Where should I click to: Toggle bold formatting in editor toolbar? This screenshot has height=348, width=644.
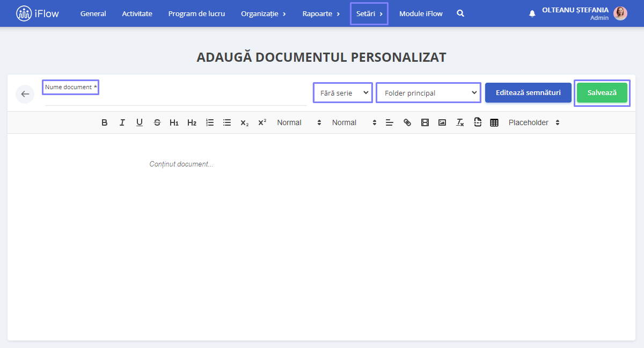click(x=105, y=122)
